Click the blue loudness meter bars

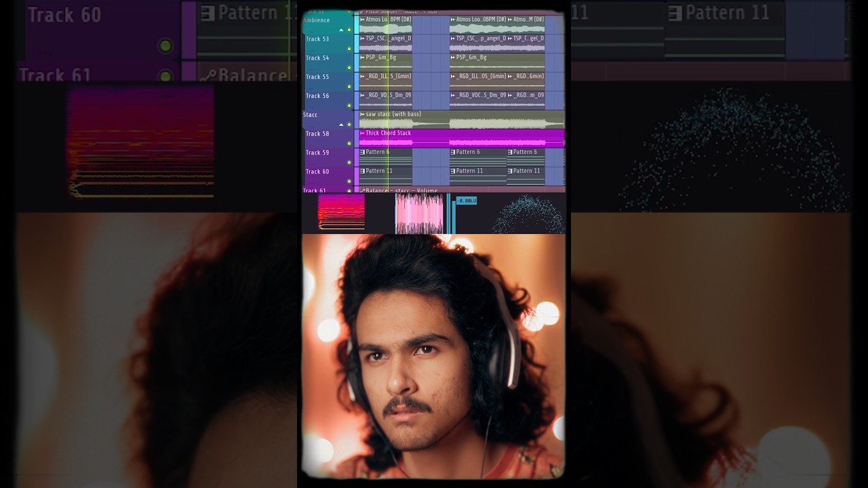(x=450, y=213)
